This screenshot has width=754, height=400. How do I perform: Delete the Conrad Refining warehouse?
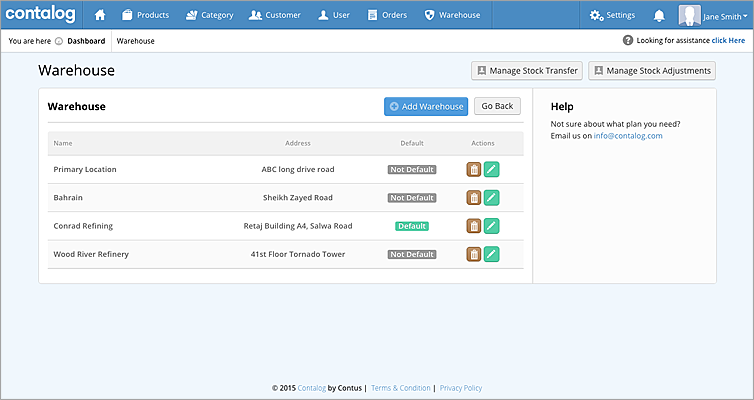pos(474,226)
